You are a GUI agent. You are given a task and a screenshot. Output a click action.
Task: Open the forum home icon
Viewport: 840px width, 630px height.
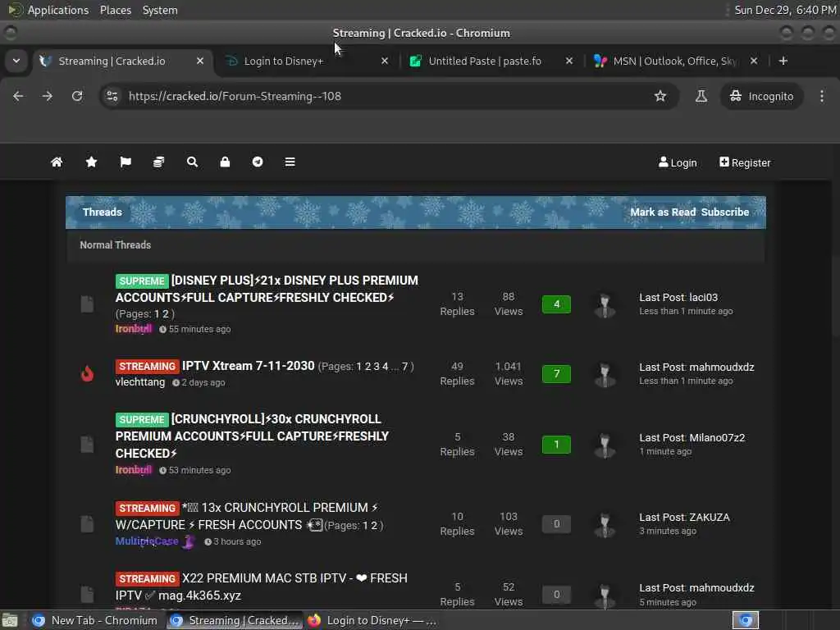pyautogui.click(x=57, y=162)
